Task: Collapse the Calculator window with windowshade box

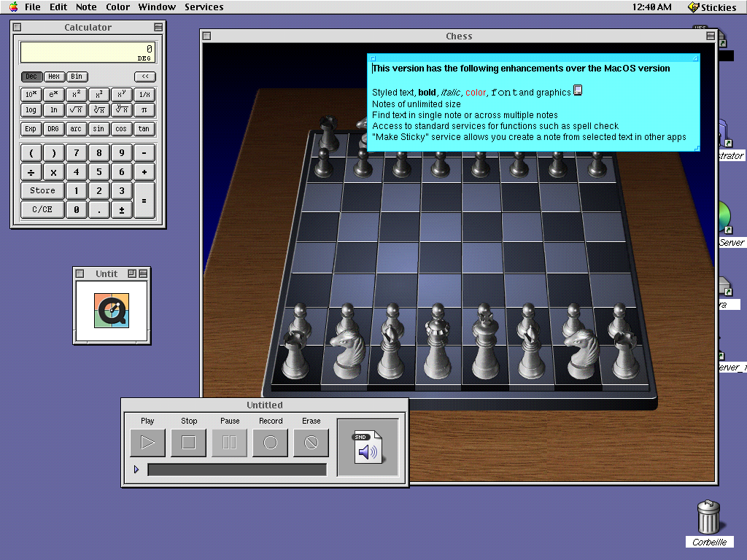Action: [x=158, y=27]
